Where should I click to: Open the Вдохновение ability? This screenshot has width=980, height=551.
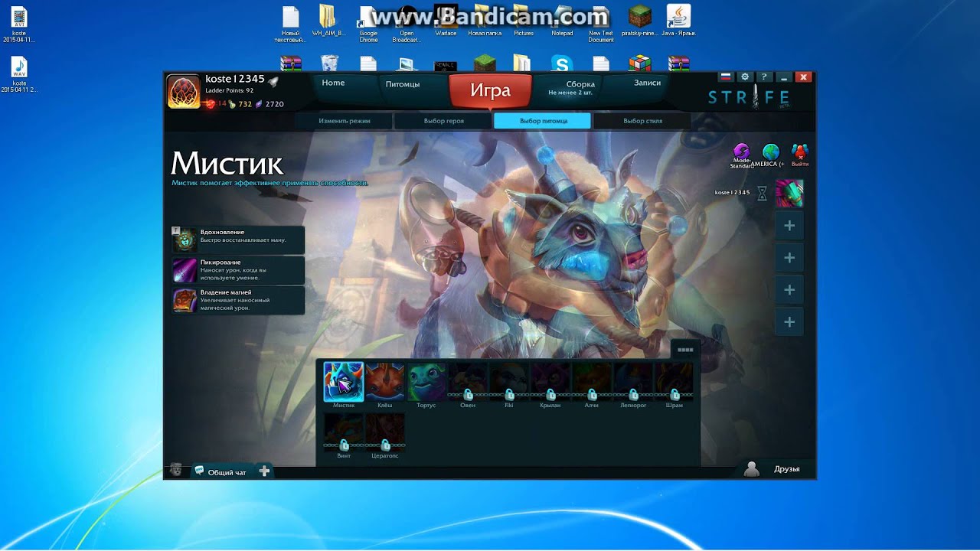(x=238, y=240)
